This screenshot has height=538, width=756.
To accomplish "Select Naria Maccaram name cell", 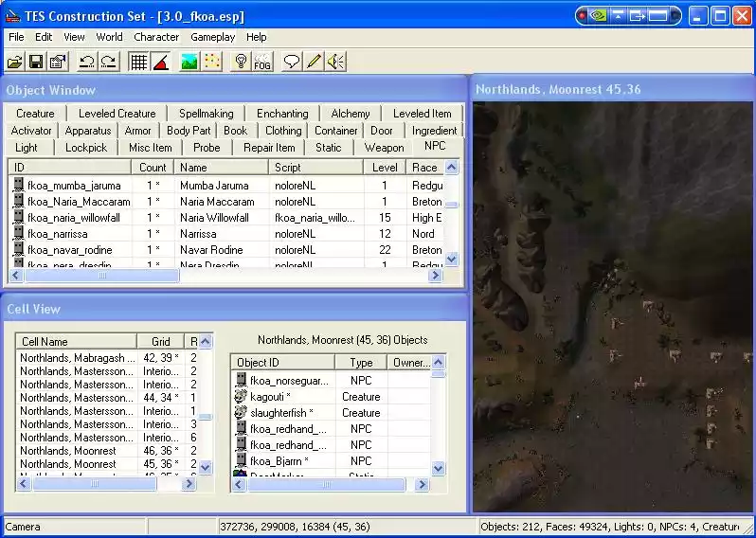I will coord(217,202).
